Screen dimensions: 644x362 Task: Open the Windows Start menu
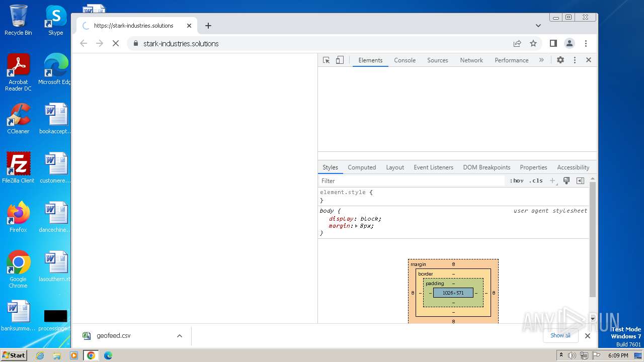tap(14, 355)
